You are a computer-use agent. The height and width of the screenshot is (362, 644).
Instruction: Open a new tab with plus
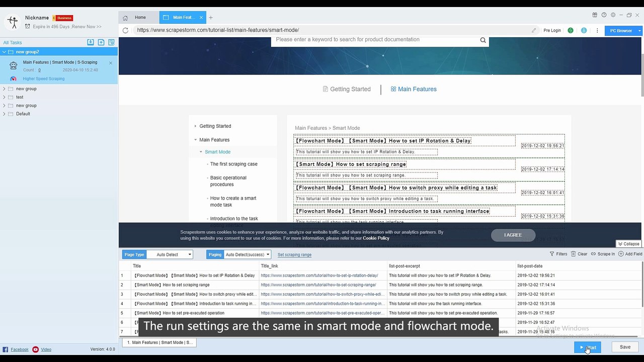[211, 18]
